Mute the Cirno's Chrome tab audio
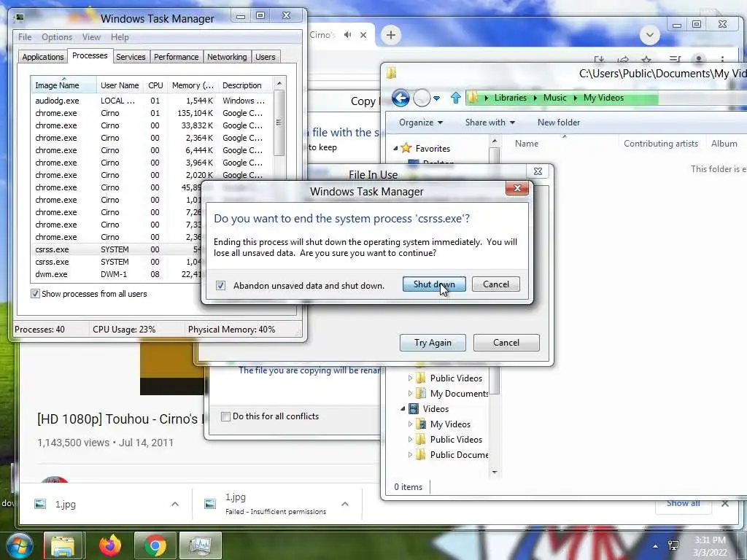 [x=348, y=35]
